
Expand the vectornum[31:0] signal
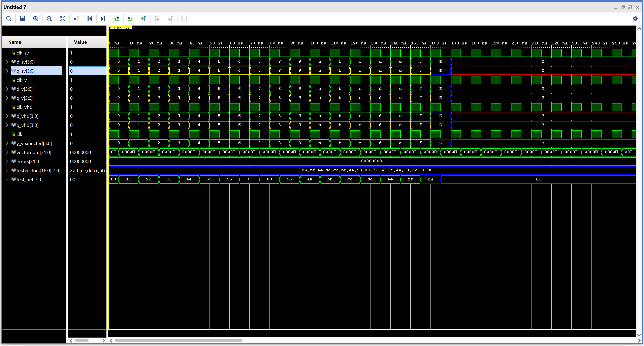coord(7,152)
